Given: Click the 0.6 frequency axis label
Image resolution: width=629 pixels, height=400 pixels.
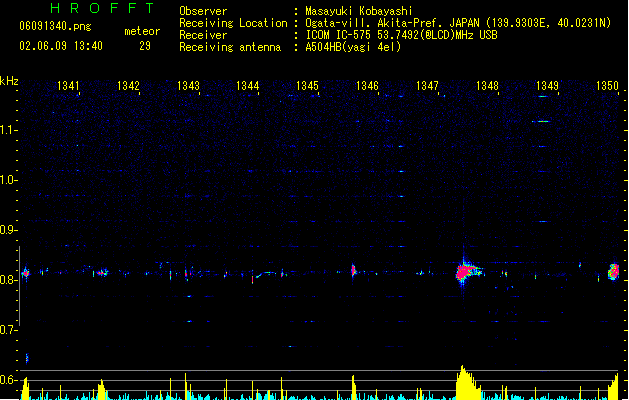Looking at the screenshot, I should pyautogui.click(x=8, y=380).
